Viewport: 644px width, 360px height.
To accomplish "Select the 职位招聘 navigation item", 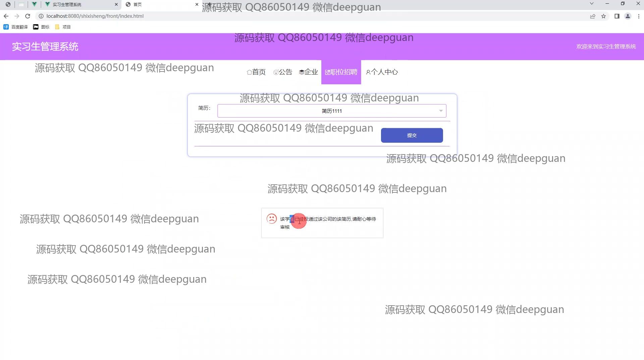I will [x=341, y=72].
